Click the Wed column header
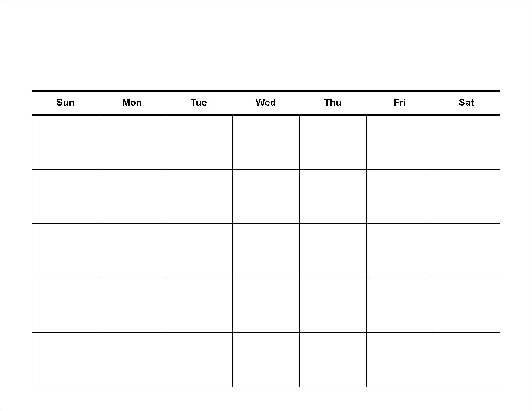Image resolution: width=532 pixels, height=411 pixels. tap(266, 103)
